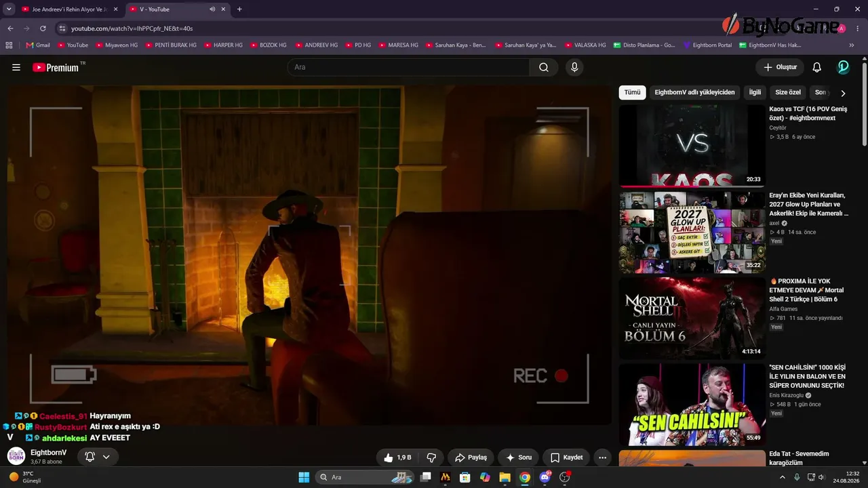Share the video with Paylaş
The image size is (868, 488).
pyautogui.click(x=471, y=457)
